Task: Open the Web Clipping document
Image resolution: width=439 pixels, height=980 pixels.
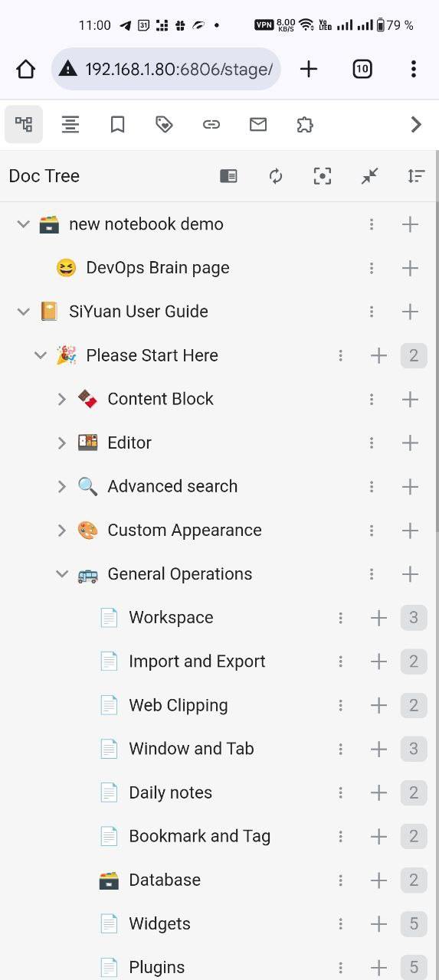Action: click(179, 705)
